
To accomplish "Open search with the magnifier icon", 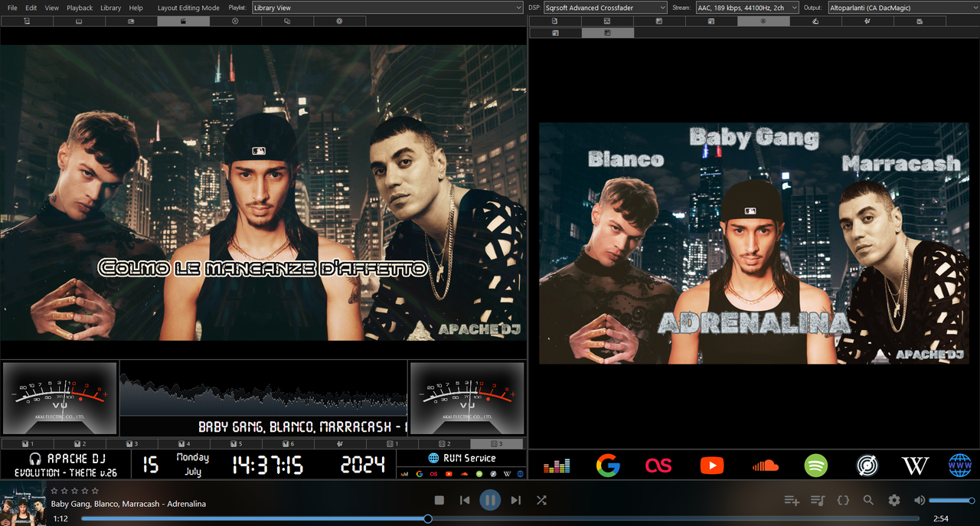I will (868, 500).
